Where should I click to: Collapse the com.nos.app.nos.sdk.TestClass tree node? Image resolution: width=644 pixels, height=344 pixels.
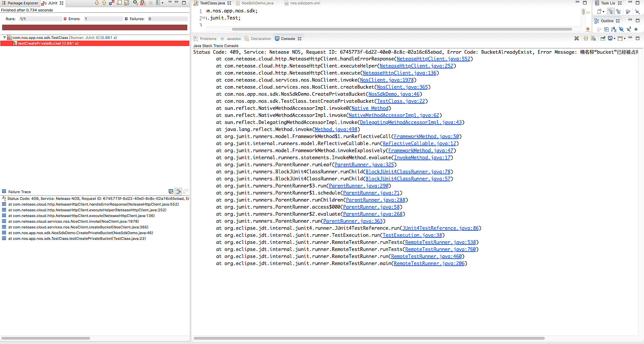4,38
